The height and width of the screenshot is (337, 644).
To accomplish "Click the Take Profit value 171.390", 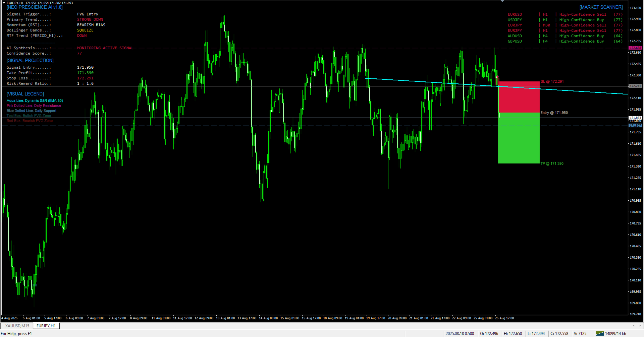I will 85,73.
